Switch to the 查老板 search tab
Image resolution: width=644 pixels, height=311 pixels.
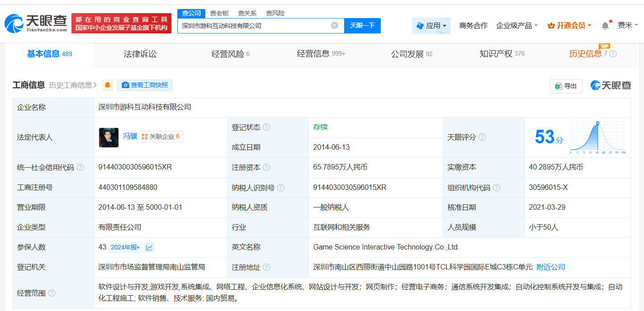[220, 13]
